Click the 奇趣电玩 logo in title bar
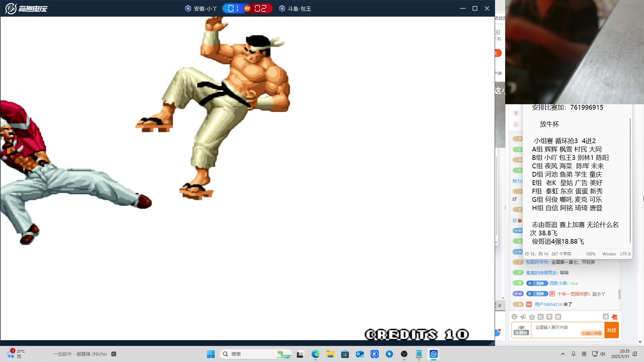 (26, 8)
